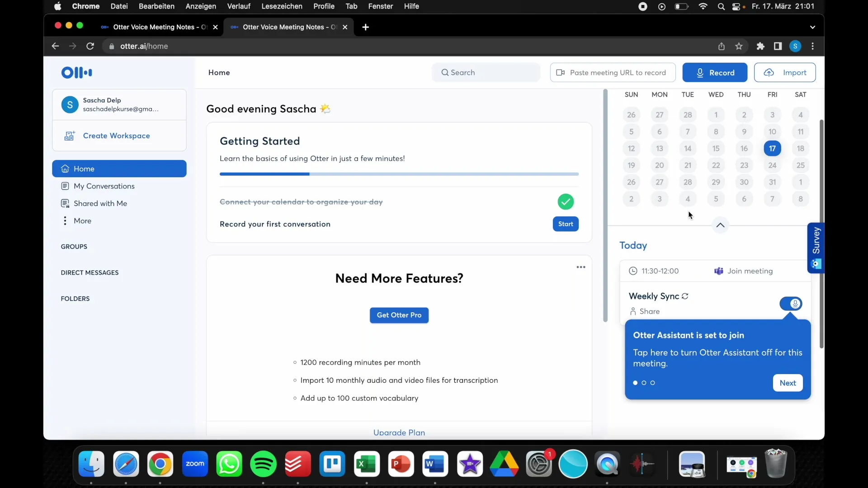Screen dimensions: 868x488
Task: Click the blue Record button
Action: (x=715, y=72)
